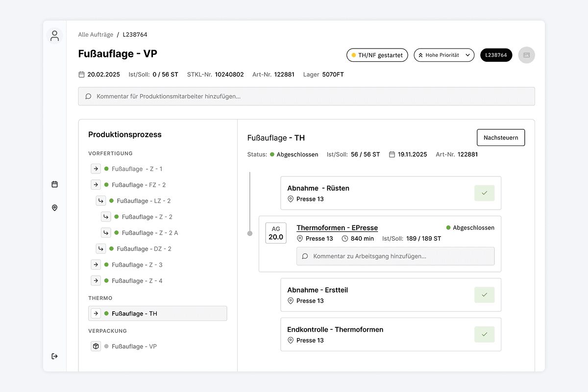Click the VORFERTIGUNG section label
Viewport: 588px width, 392px height.
coord(110,153)
